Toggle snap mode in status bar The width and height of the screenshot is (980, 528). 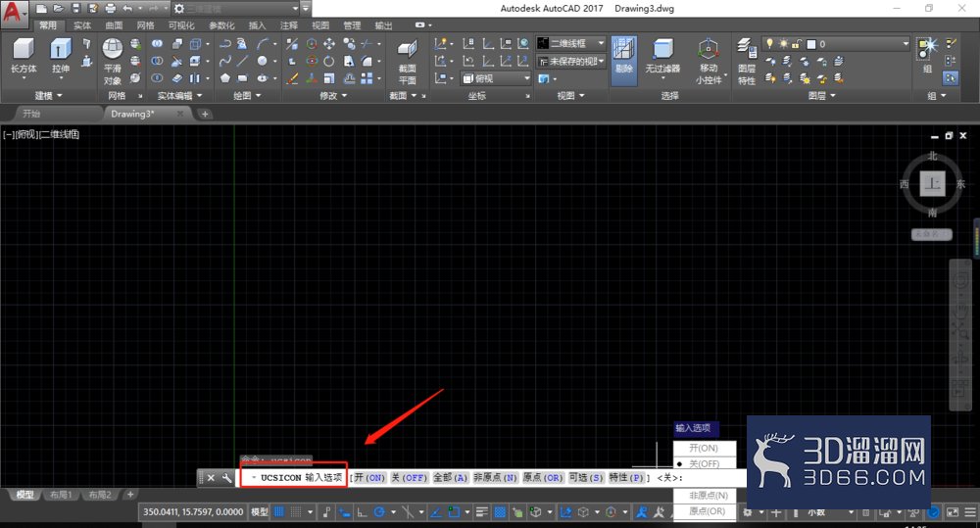(x=296, y=511)
